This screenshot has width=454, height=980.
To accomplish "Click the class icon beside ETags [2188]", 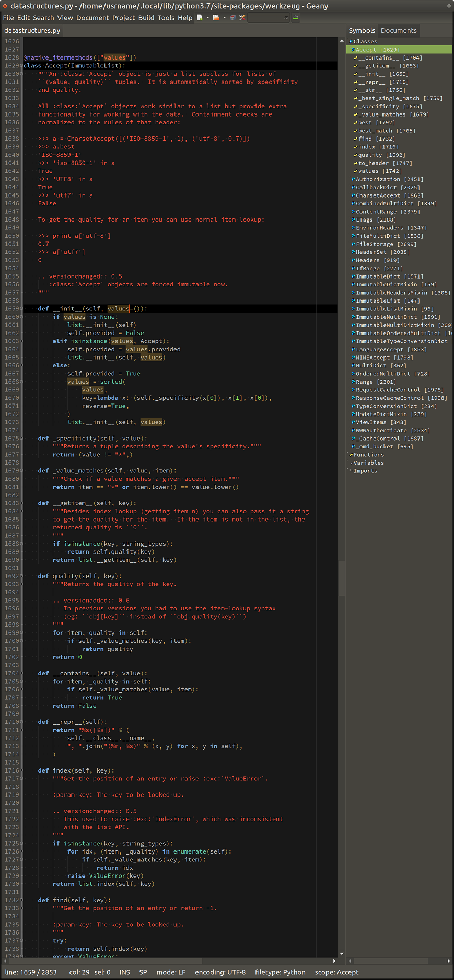I will pos(353,220).
